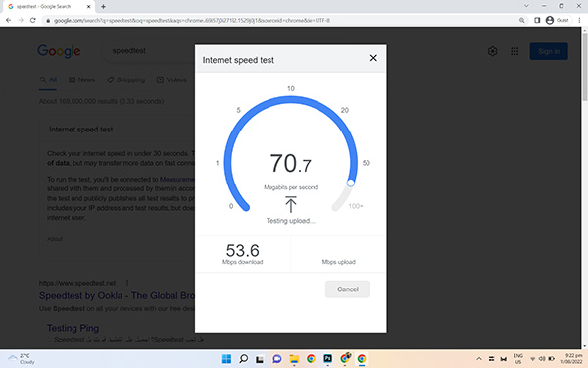The image size is (588, 368).
Task: Go back using the browser back arrow
Action: tap(8, 20)
